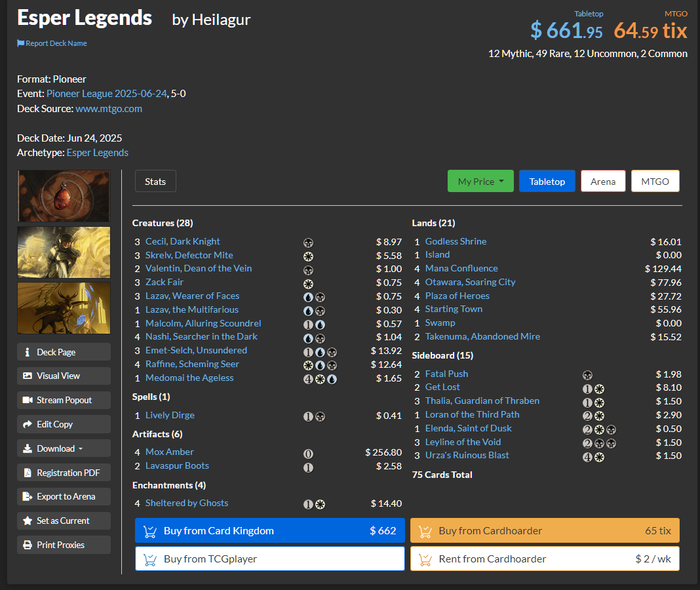The height and width of the screenshot is (590, 700).
Task: Open Plaza of Heroes land link
Action: [x=457, y=296]
